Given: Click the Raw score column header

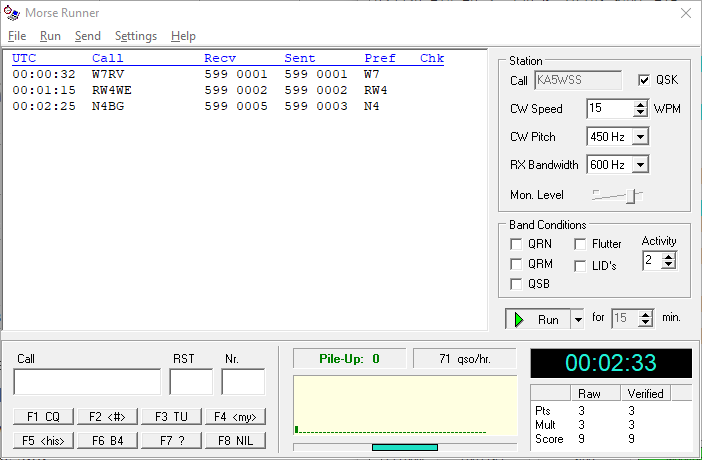Looking at the screenshot, I should pos(595,393).
